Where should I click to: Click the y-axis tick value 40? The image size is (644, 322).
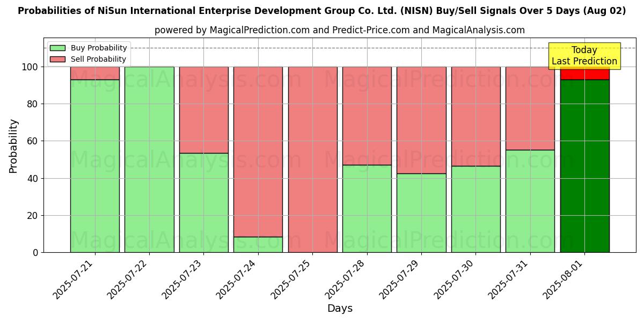(33, 178)
